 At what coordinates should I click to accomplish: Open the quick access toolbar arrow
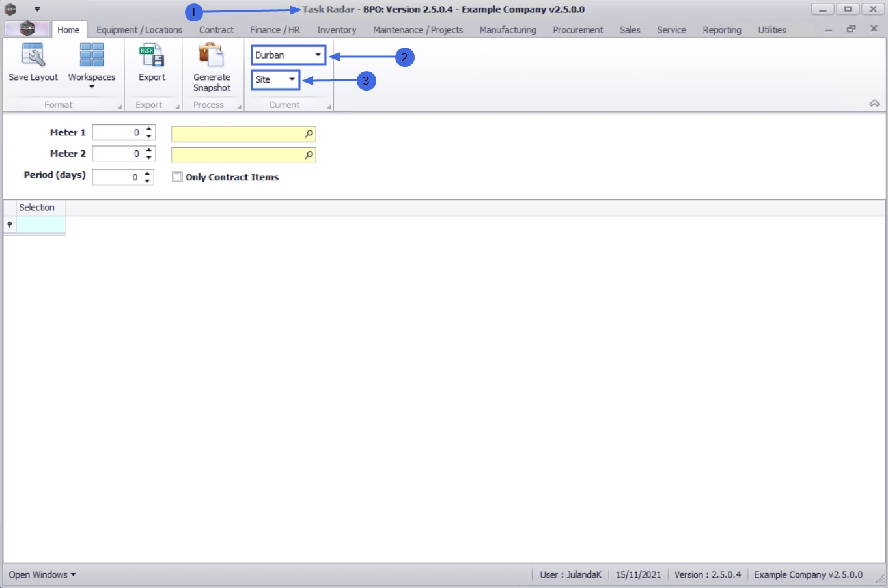(x=37, y=9)
